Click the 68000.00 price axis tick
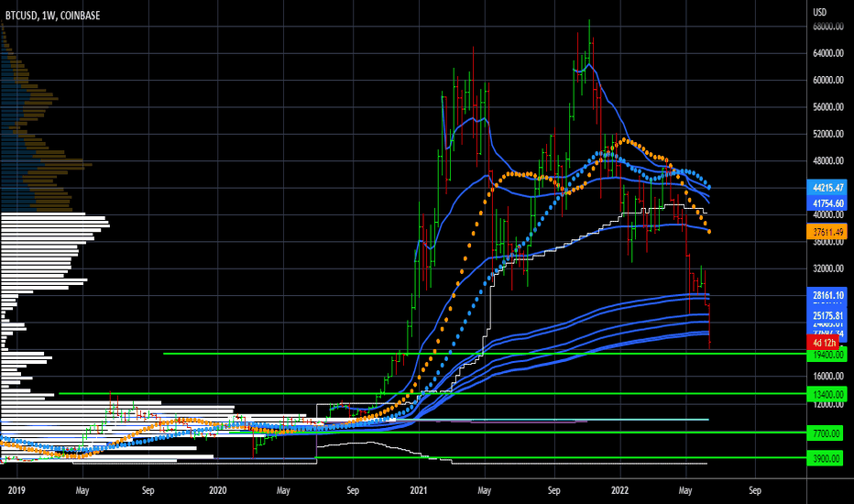Image resolution: width=854 pixels, height=504 pixels. click(x=828, y=27)
